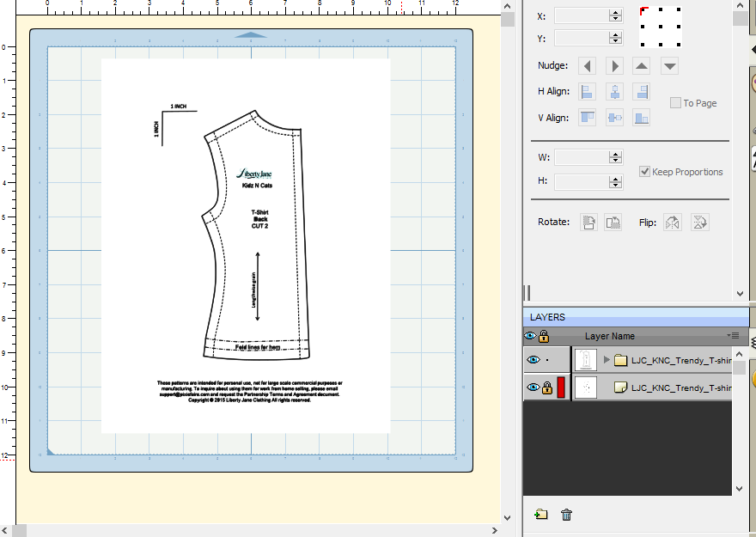The width and height of the screenshot is (756, 537).
Task: Expand the LJC_KNC_Trendy_T-shirt folder layer
Action: (607, 360)
